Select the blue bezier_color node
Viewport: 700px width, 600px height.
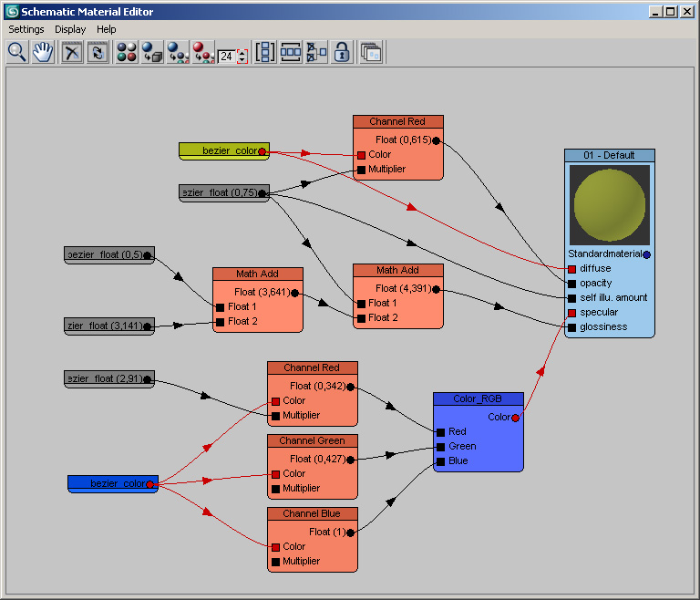[112, 483]
